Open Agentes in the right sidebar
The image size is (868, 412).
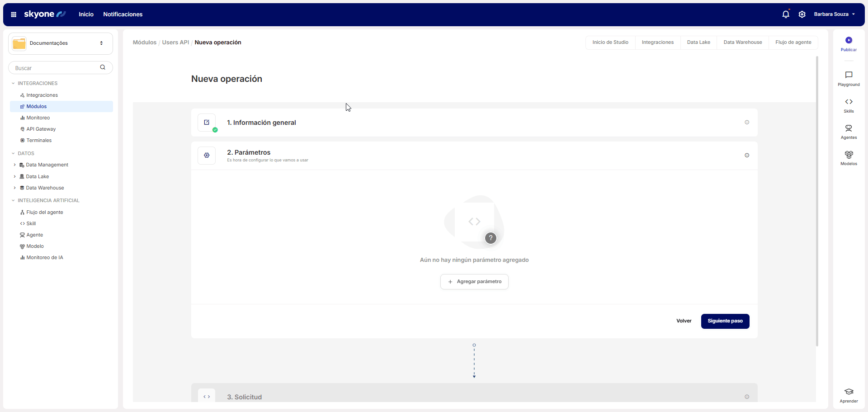tap(849, 128)
